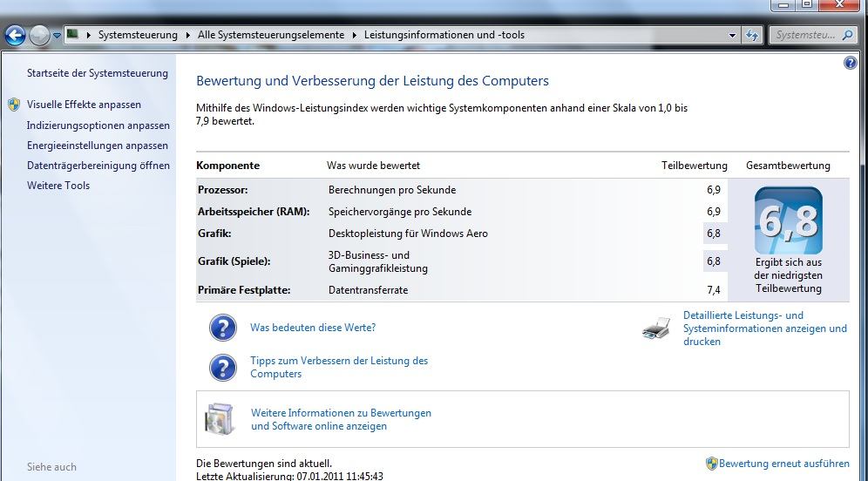Open Was bedeuten diese Werte? link
The image size is (868, 481).
pyautogui.click(x=313, y=328)
